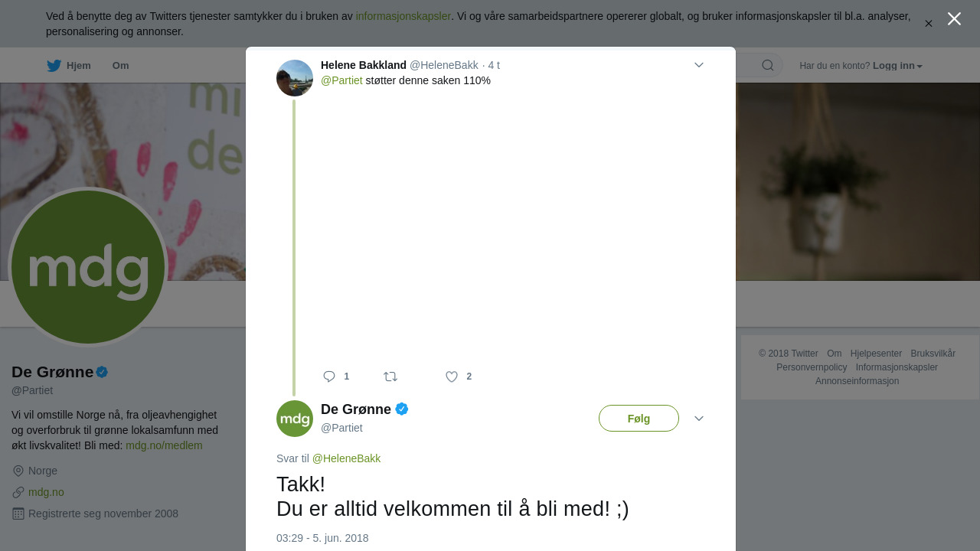Open De Grønne avatar in the tweet
This screenshot has width=980, height=551.
click(295, 419)
